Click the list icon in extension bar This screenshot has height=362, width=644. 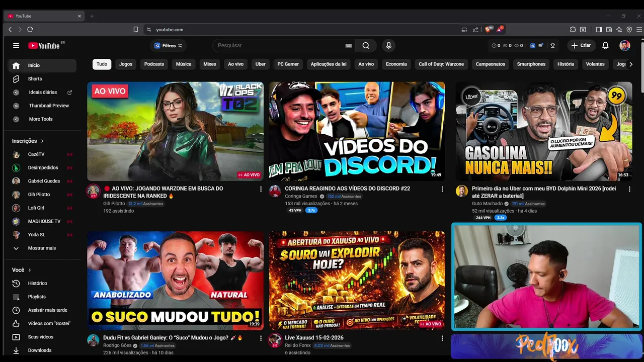[541, 46]
